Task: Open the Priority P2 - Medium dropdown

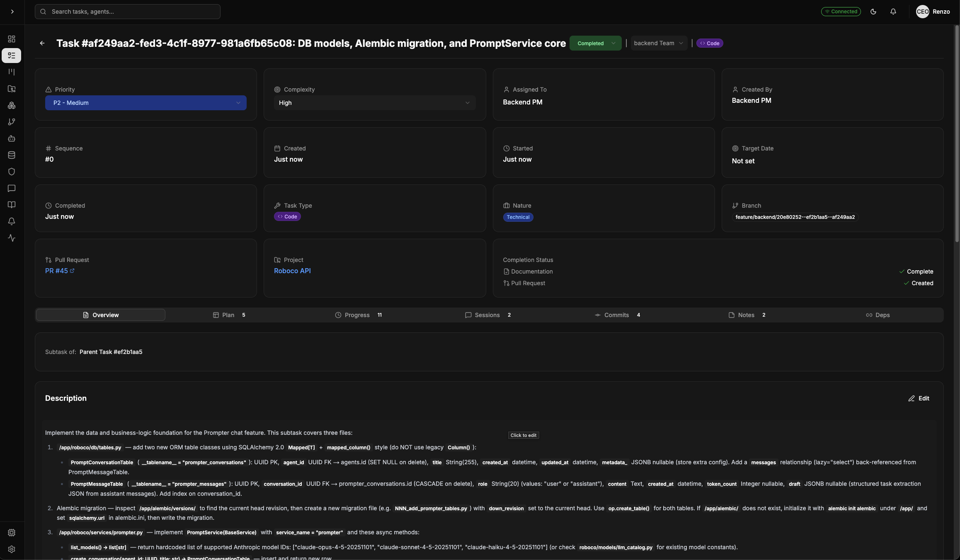Action: click(146, 103)
